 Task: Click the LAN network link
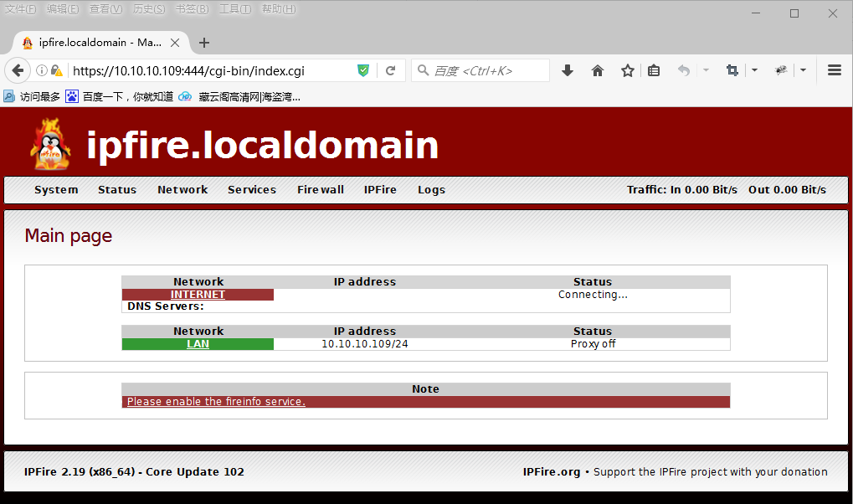coord(198,344)
